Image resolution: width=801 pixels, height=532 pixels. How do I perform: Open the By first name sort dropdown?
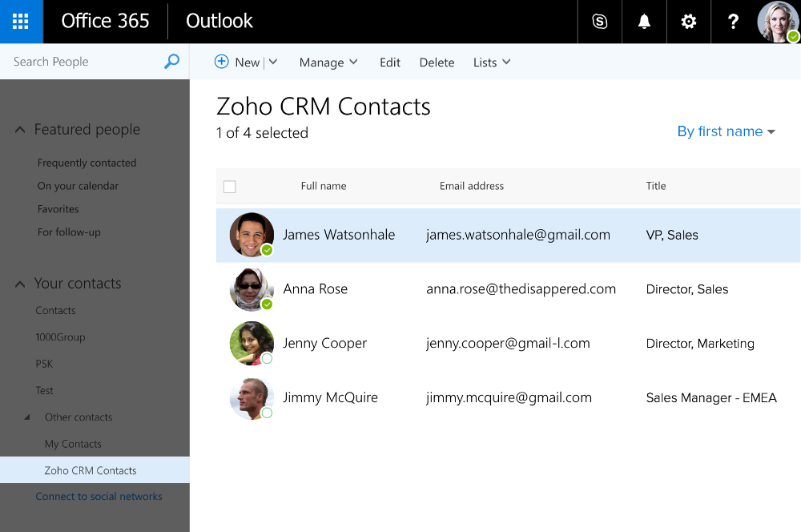click(x=726, y=131)
